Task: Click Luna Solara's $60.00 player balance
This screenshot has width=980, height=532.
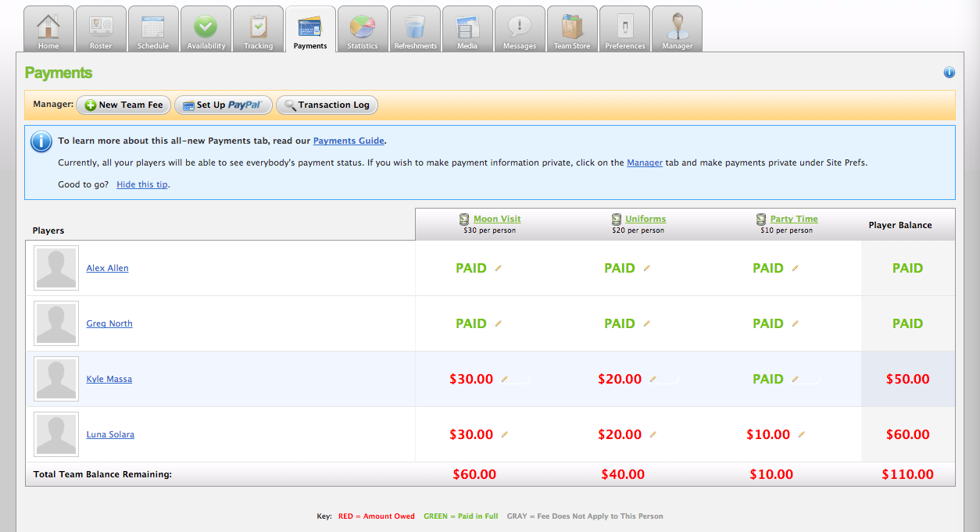Action: point(908,434)
